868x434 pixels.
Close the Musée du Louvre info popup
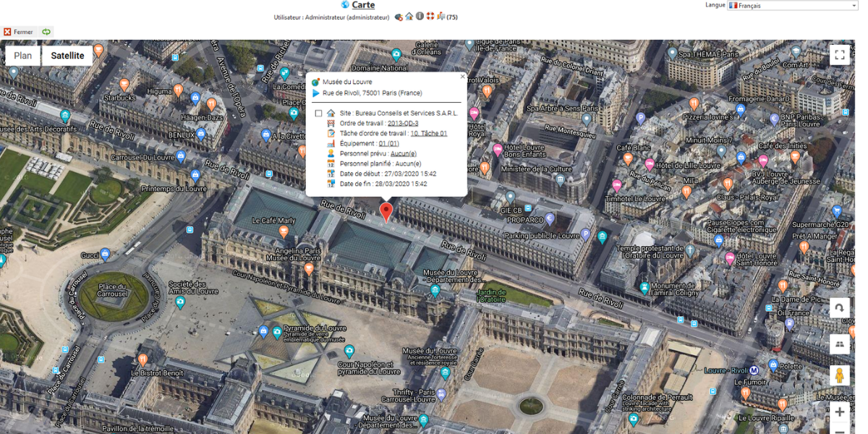463,76
